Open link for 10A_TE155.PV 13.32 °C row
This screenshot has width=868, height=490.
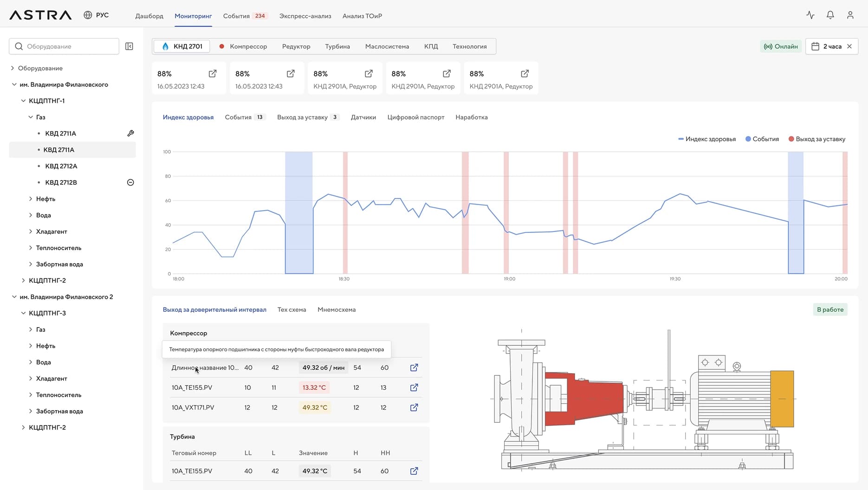tap(414, 387)
